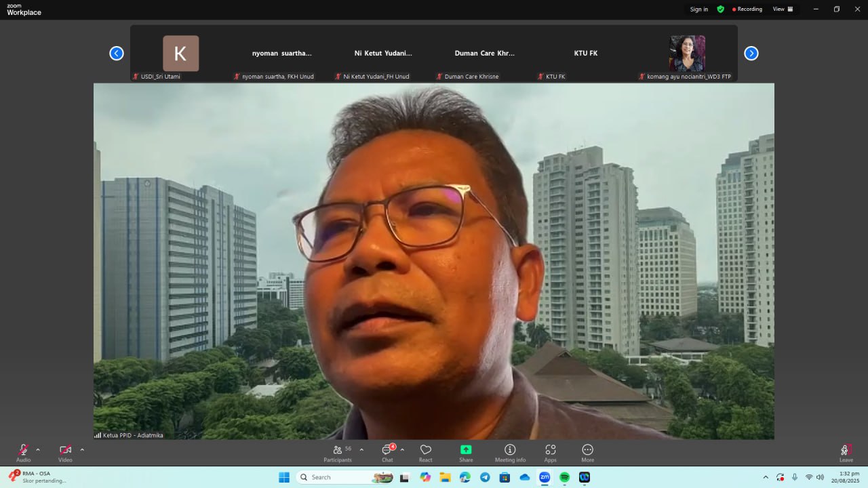Expand the Video options arrow
Viewport: 868px width, 488px height.
(82, 449)
